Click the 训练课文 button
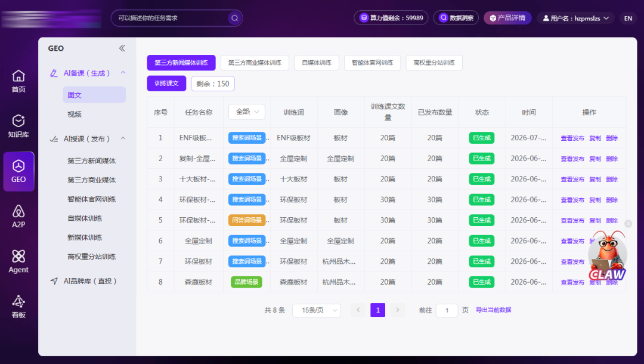 (166, 84)
